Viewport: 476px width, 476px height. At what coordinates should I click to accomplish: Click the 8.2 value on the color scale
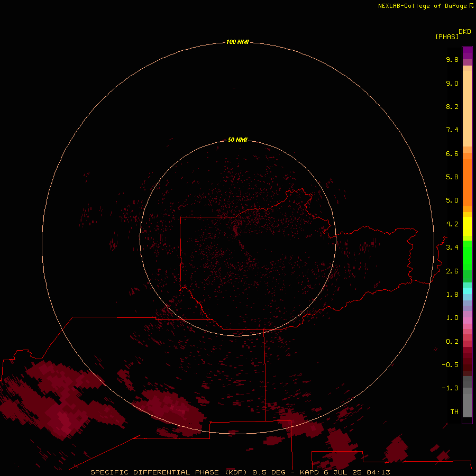(452, 106)
